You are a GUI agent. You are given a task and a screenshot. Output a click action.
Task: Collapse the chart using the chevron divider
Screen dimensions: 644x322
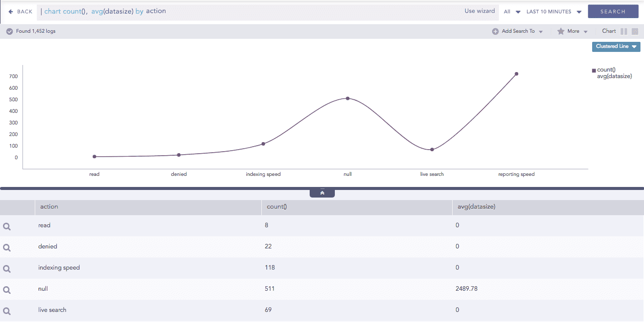[x=322, y=192]
